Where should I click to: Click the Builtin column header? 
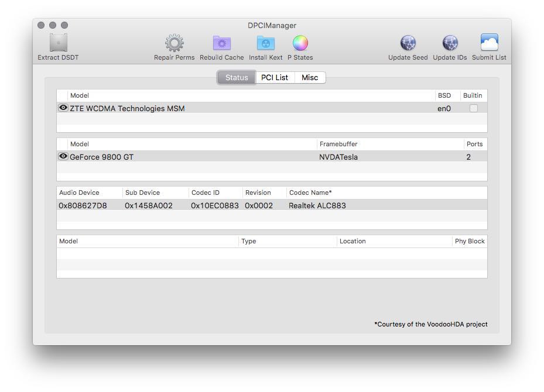click(473, 96)
